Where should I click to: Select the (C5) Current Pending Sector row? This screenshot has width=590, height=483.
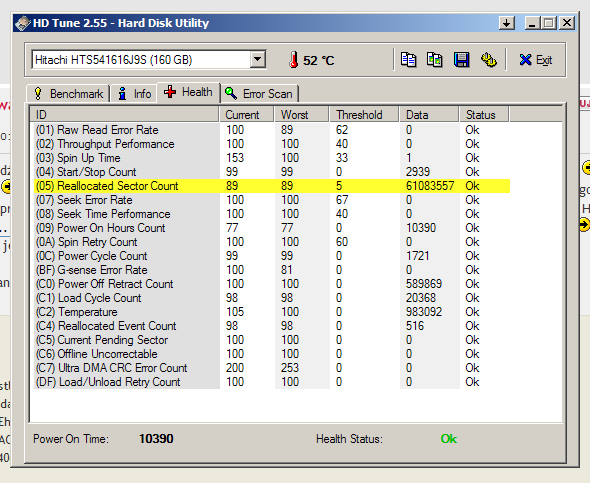pyautogui.click(x=272, y=340)
